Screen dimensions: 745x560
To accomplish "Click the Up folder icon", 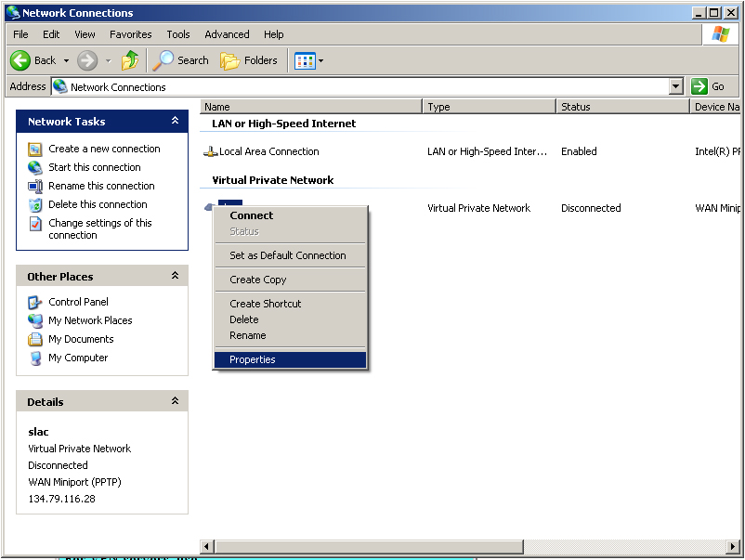I will [x=130, y=60].
